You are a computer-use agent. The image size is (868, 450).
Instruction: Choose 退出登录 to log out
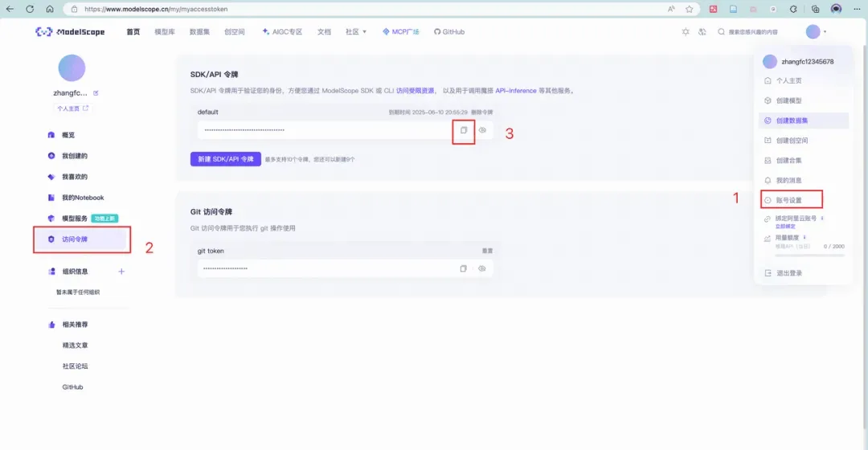789,273
